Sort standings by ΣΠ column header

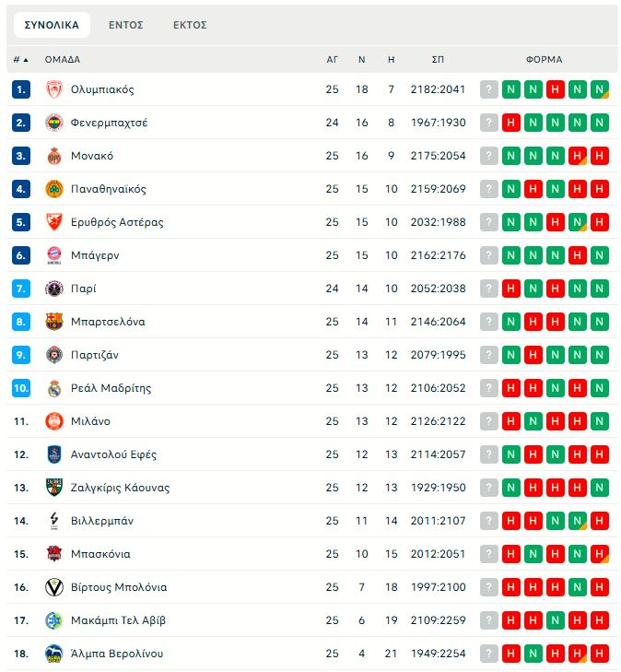pyautogui.click(x=438, y=59)
